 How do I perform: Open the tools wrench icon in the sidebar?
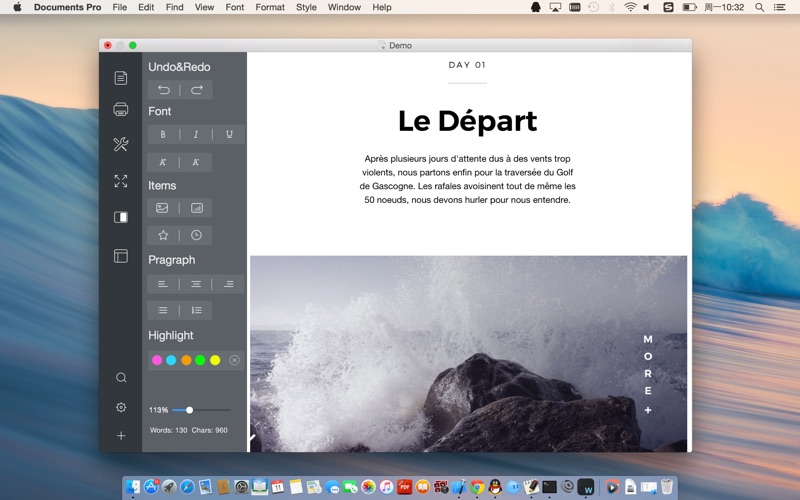(x=121, y=144)
